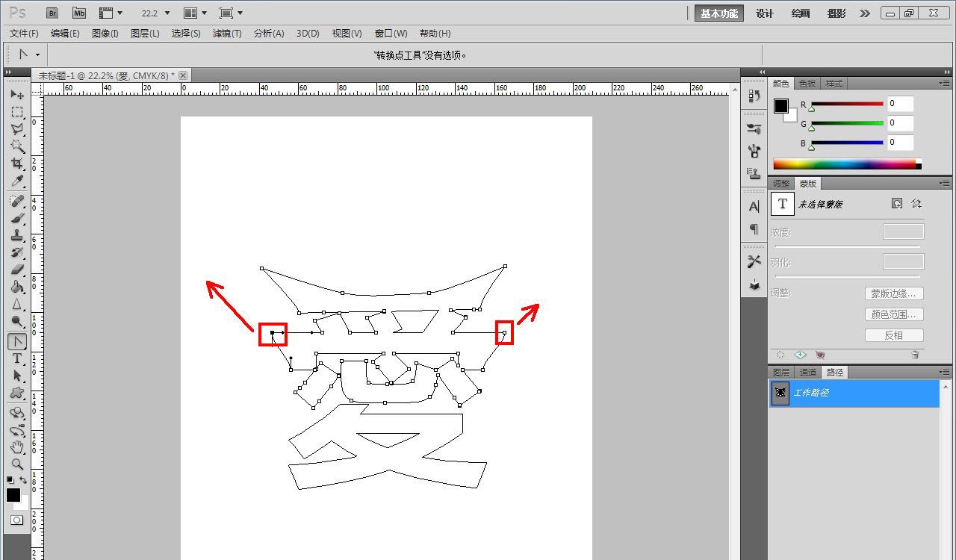956x560 pixels.
Task: Launch Mini Bridge from the top bar
Action: coord(79,13)
